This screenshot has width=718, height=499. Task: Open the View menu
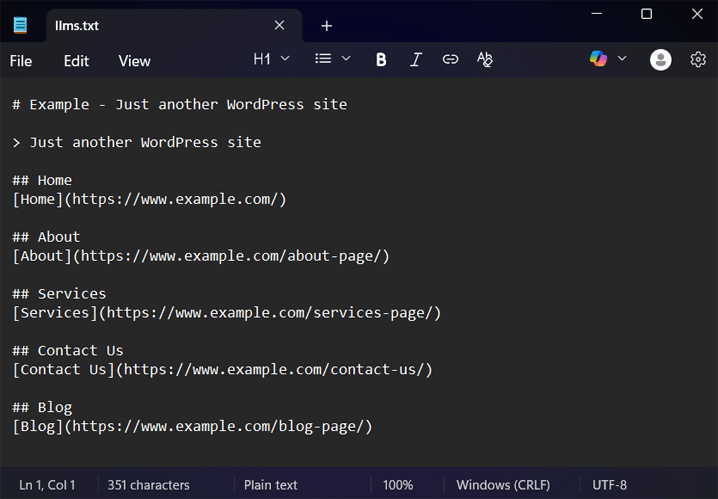tap(134, 61)
